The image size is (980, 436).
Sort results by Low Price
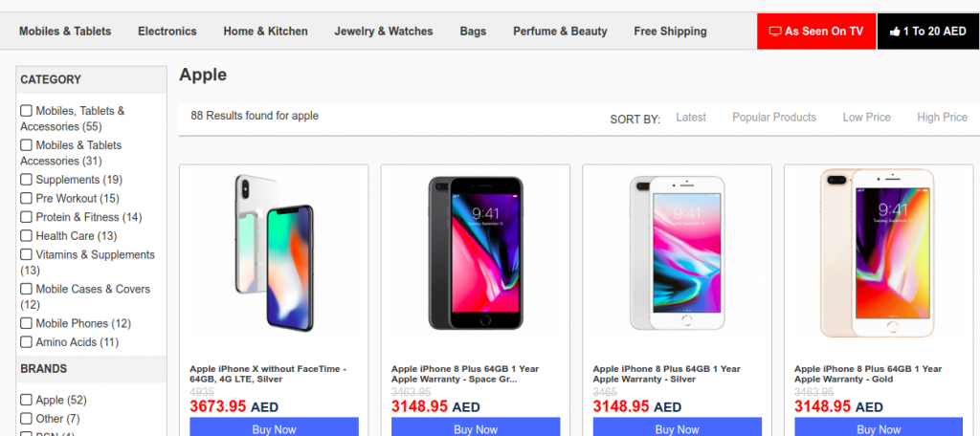click(x=866, y=118)
